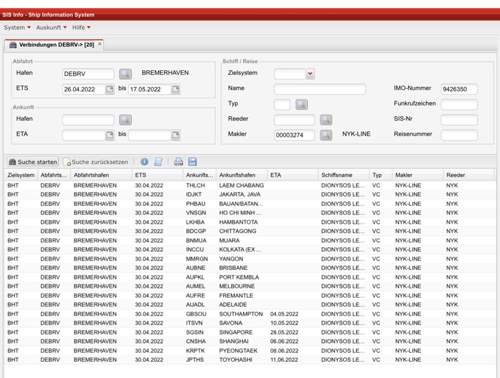Click the document icon next to info
500x378 pixels.
click(158, 162)
